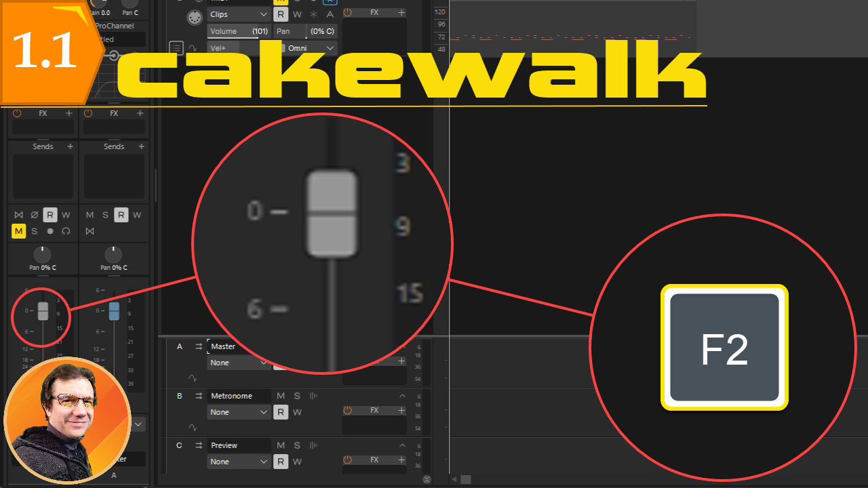Add a send on the left mixer strip
868x488 pixels.
tap(70, 146)
